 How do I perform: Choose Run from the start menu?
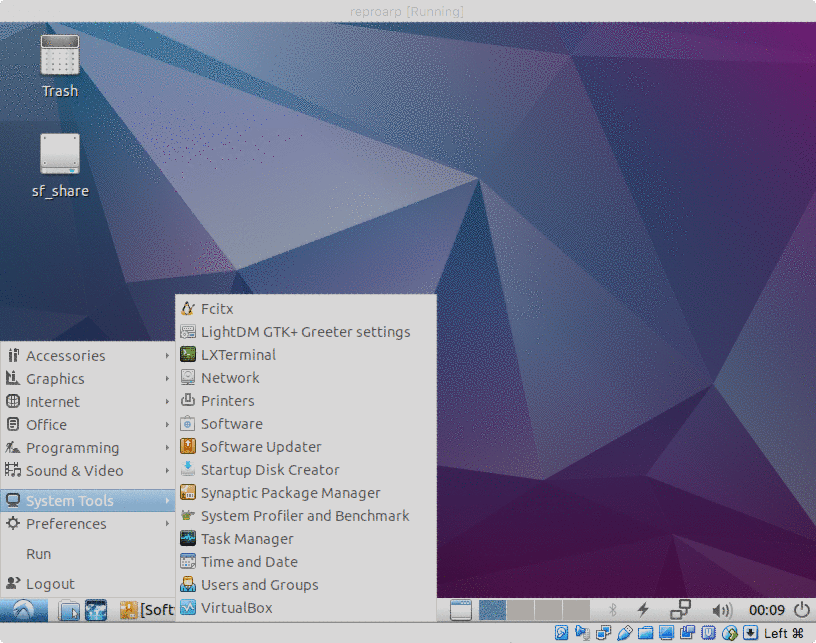pos(87,554)
